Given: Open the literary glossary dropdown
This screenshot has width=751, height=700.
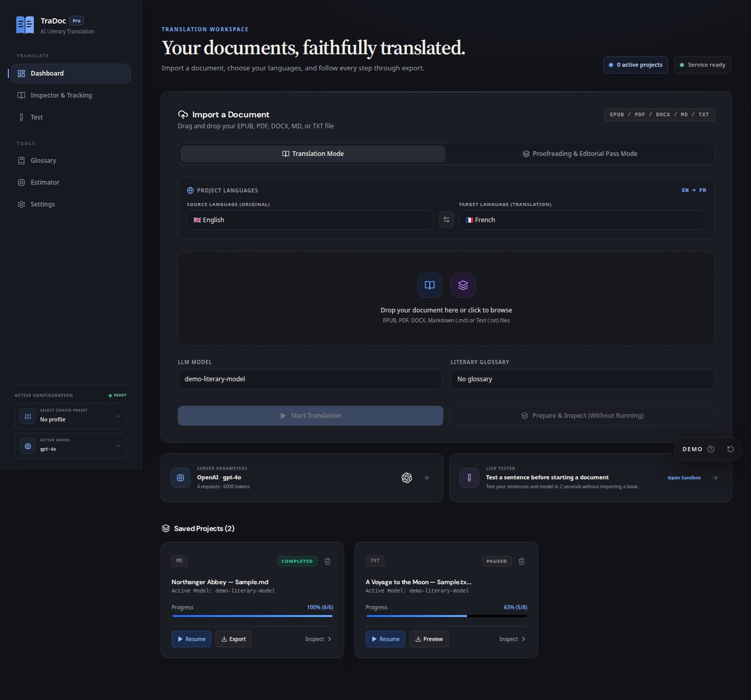Looking at the screenshot, I should coord(583,379).
